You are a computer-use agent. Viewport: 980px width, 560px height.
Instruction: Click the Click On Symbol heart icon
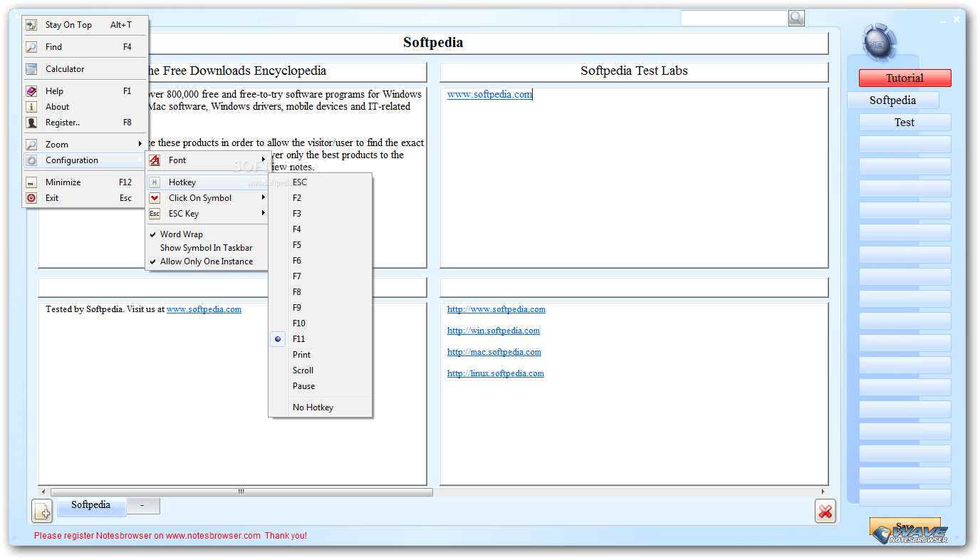pos(155,198)
